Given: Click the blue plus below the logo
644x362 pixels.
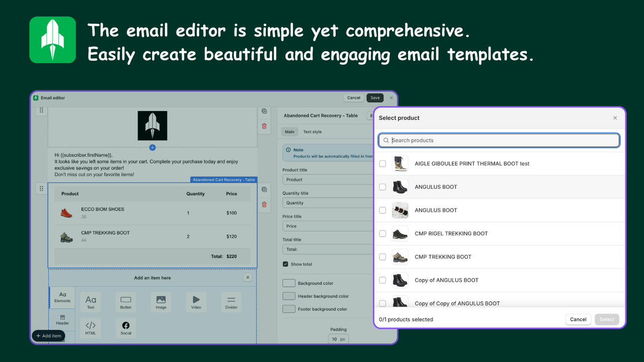Looking at the screenshot, I should 152,147.
